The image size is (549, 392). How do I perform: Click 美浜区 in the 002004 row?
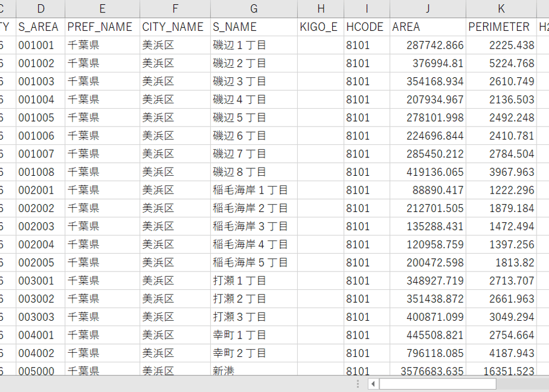tap(175, 244)
